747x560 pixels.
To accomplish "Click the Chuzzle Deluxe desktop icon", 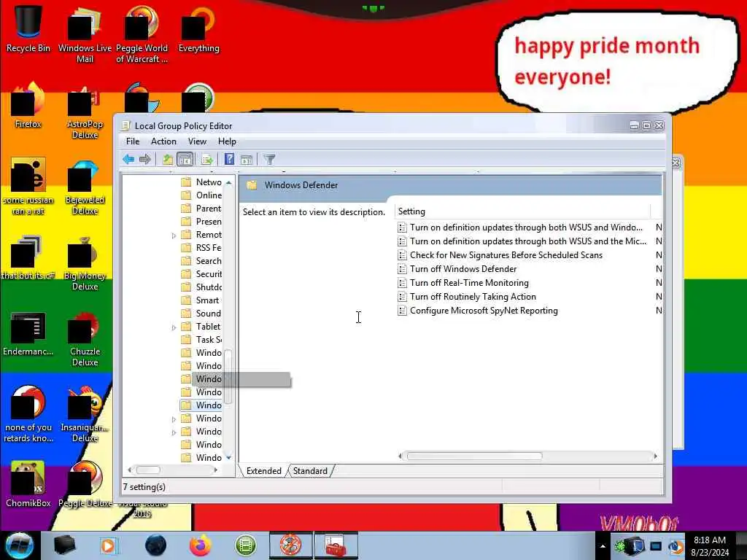I will coord(85,339).
